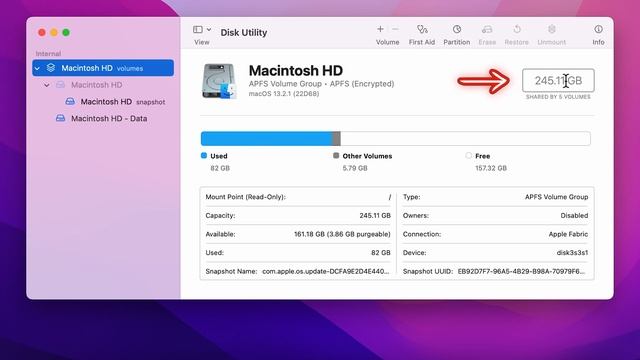Click the snapshot drive icon

(70, 101)
